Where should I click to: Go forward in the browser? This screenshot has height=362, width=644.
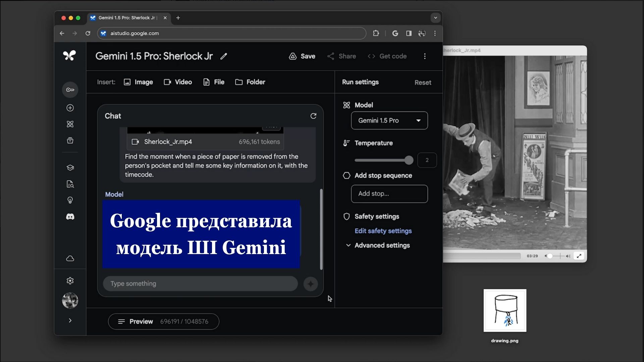pos(75,33)
